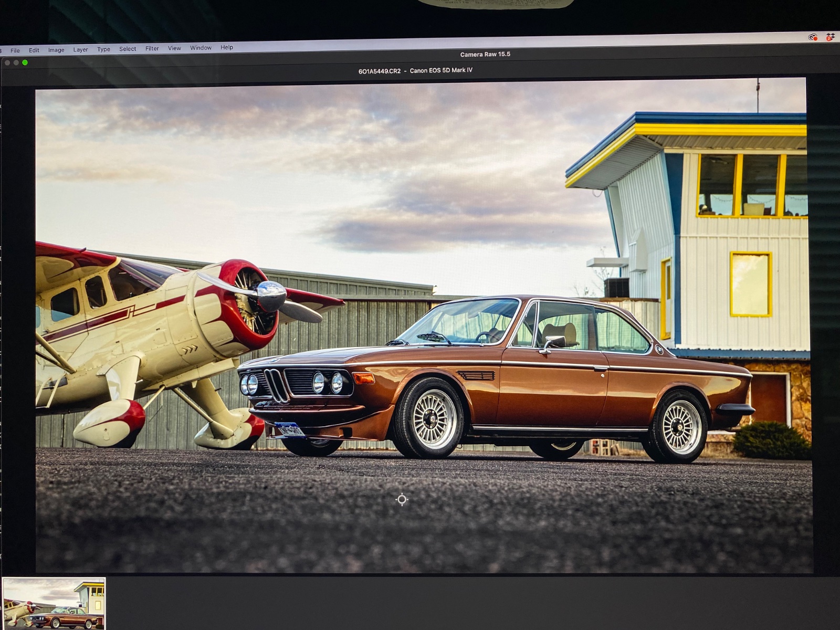Image resolution: width=840 pixels, height=630 pixels.
Task: Click the gray close window button
Action: (x=7, y=62)
